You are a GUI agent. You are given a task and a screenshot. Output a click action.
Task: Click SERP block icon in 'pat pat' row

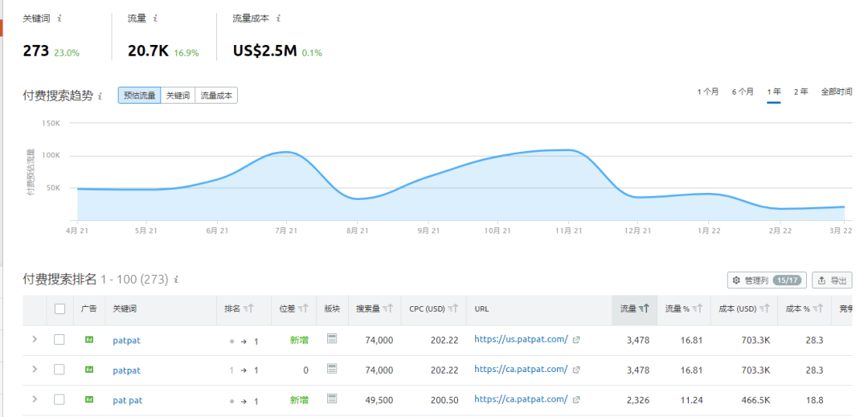click(x=332, y=399)
